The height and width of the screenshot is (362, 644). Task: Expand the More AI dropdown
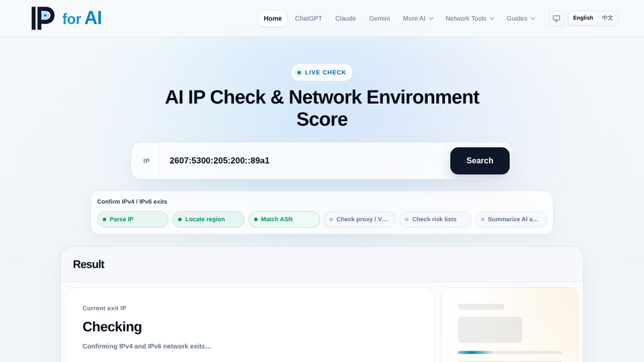[x=418, y=19]
